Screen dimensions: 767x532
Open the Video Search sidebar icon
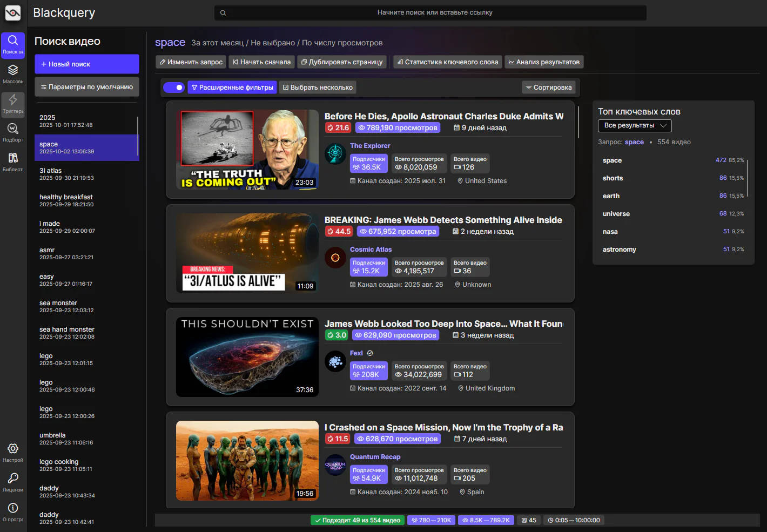13,44
